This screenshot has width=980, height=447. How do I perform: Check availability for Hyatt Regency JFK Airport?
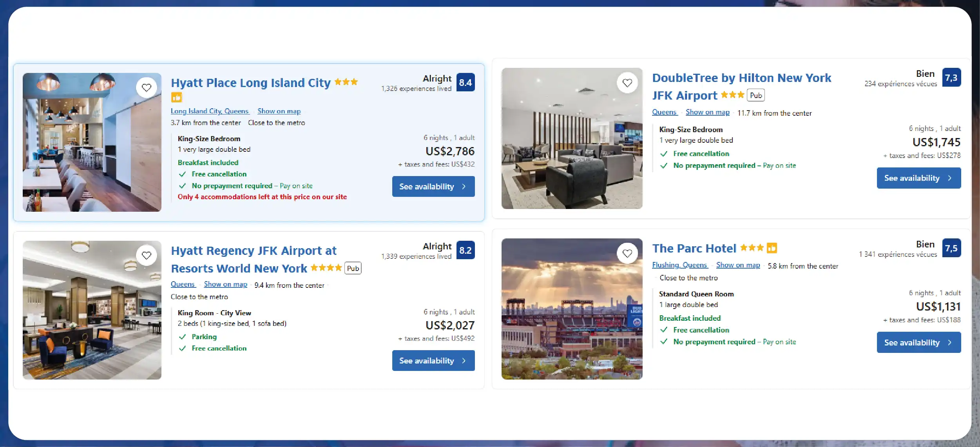(x=433, y=361)
